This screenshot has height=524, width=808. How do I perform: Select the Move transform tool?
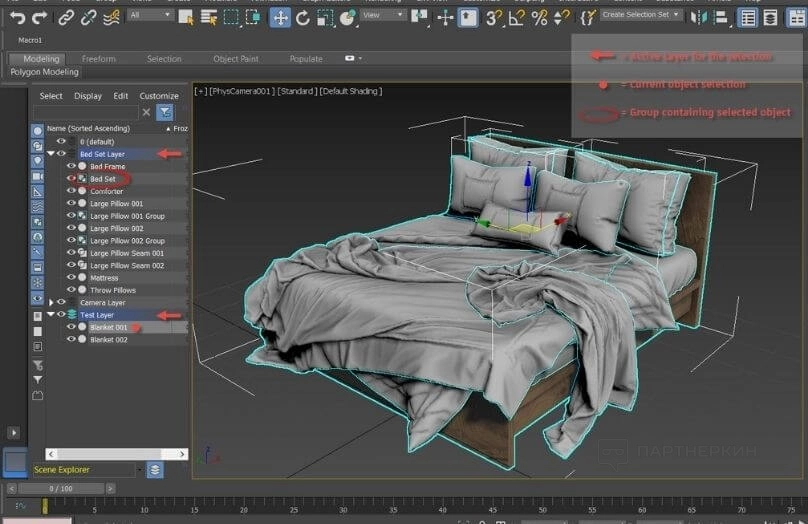click(281, 17)
